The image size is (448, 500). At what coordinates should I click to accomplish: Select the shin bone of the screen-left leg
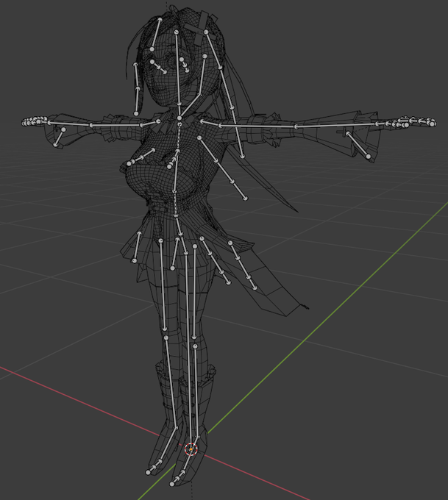[x=171, y=382]
